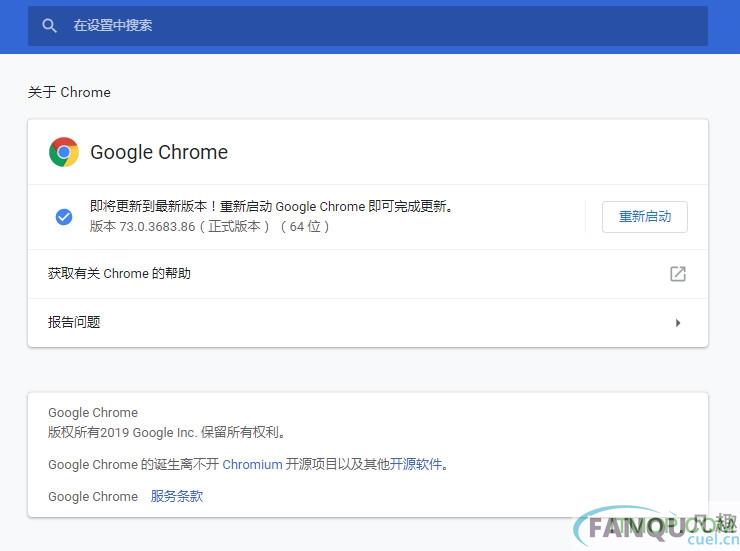The width and height of the screenshot is (740, 551).
Task: Click the 版权所有2019 Google Inc. copyright line
Action: coord(166,432)
